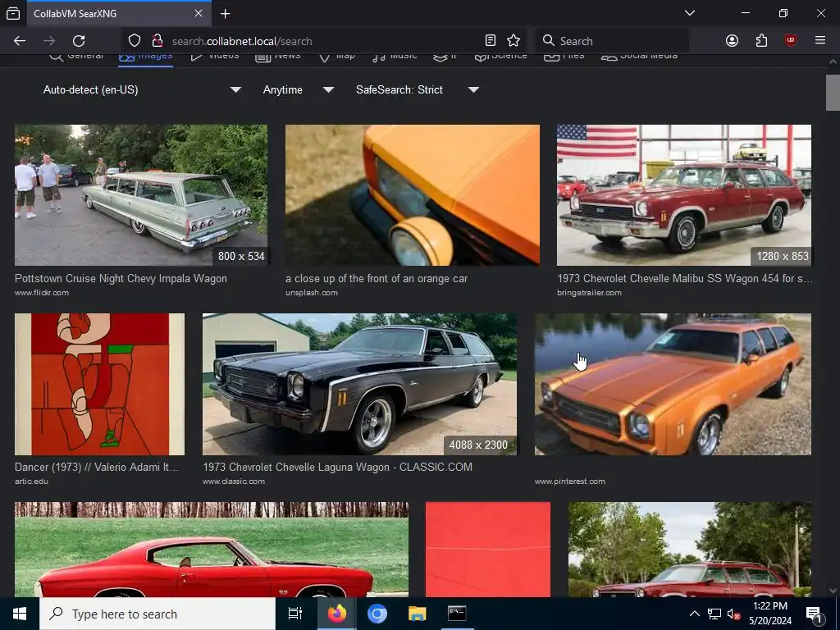
Task: Click the 1973 Chevrolet Chevelle Malibu SS Wagon title
Action: coord(684,279)
